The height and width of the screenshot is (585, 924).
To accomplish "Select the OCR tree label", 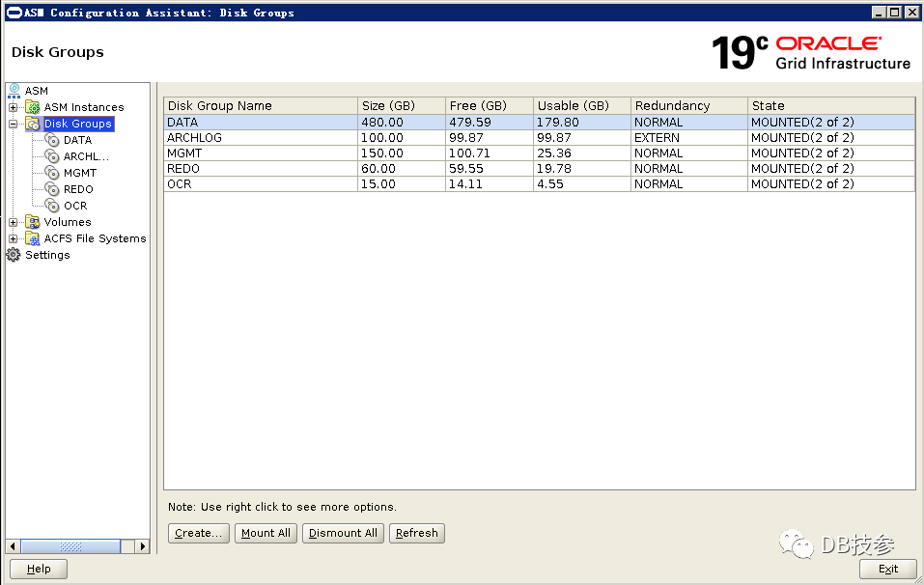I will pyautogui.click(x=75, y=206).
